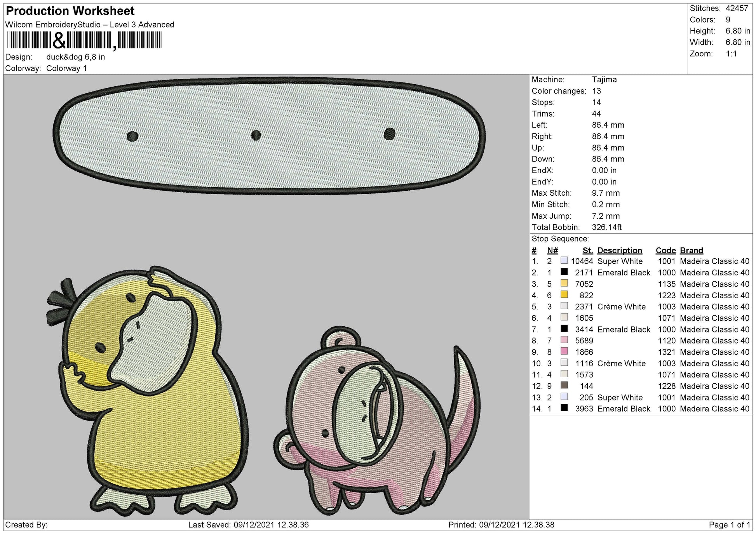The width and height of the screenshot is (756, 534).
Task: Click the Emerald Black swatch in row 14
Action: coord(564,408)
